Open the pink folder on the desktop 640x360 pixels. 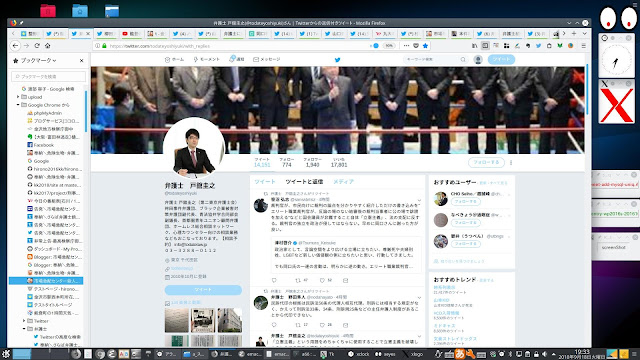pos(48,10)
